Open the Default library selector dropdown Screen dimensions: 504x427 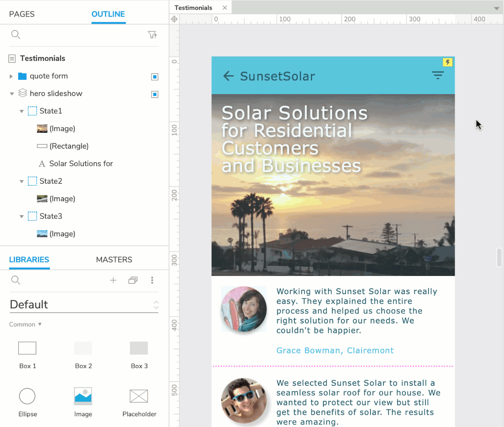[x=156, y=304]
